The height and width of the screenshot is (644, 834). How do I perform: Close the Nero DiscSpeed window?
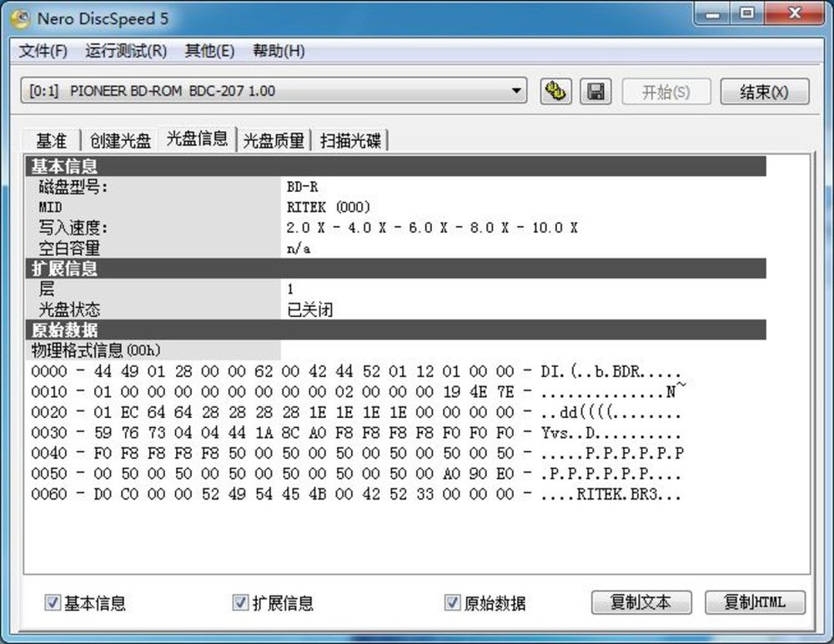[x=795, y=13]
